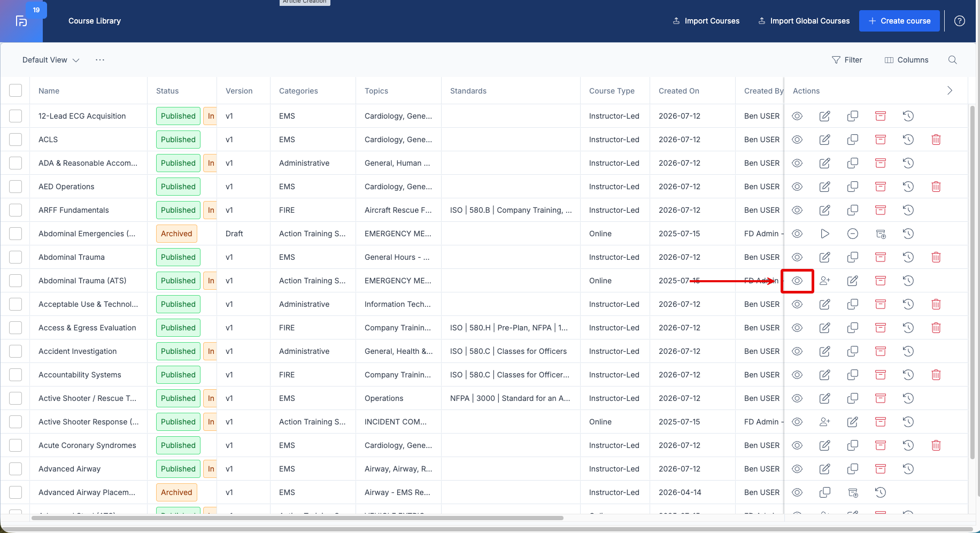980x533 pixels.
Task: Delete the Abdominal Trauma course with trash icon
Action: tap(936, 257)
